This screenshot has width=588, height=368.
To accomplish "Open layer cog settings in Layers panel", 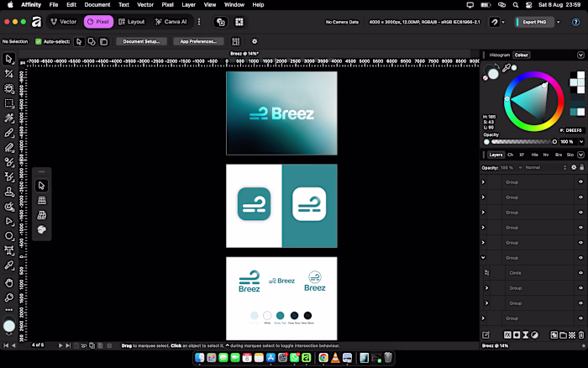I will [574, 167].
